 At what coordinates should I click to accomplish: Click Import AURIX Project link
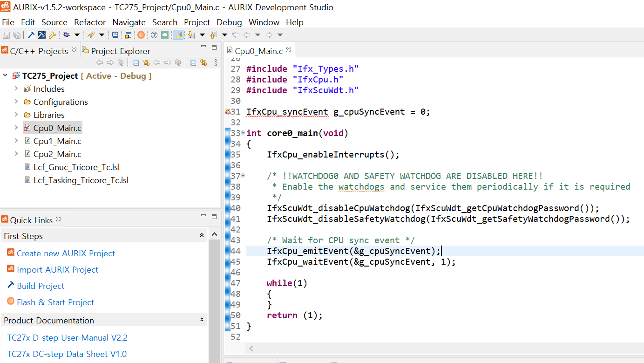pyautogui.click(x=58, y=269)
